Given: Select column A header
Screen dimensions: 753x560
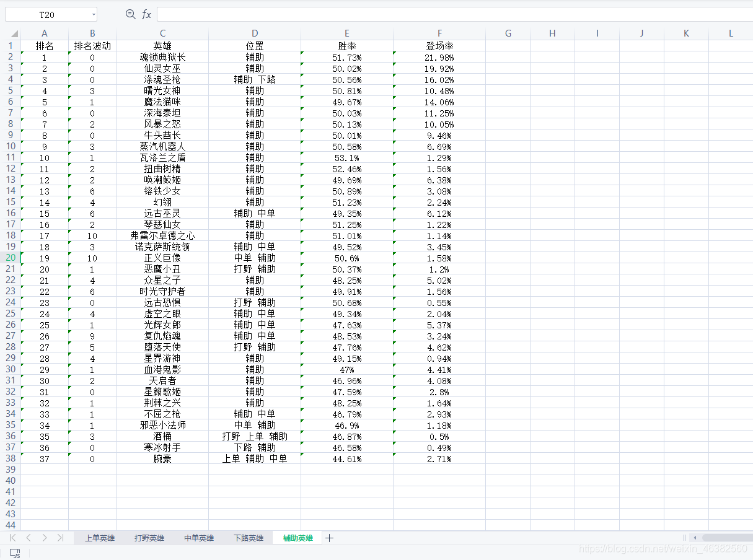Looking at the screenshot, I should [45, 33].
